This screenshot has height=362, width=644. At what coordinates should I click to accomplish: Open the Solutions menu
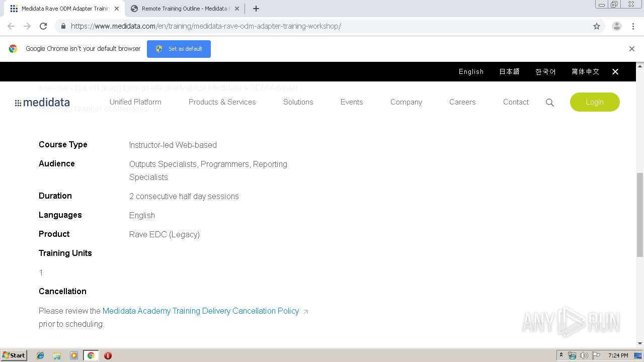point(298,102)
